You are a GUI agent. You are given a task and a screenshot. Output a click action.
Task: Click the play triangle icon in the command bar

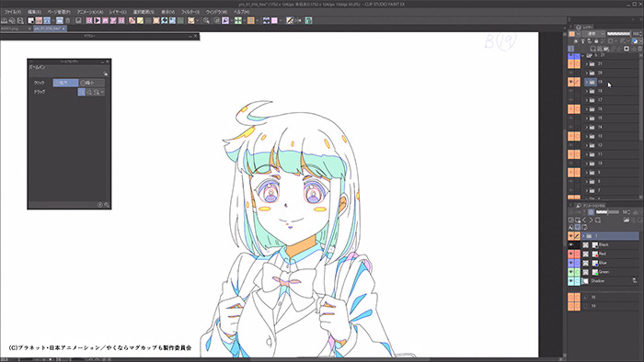[98, 20]
